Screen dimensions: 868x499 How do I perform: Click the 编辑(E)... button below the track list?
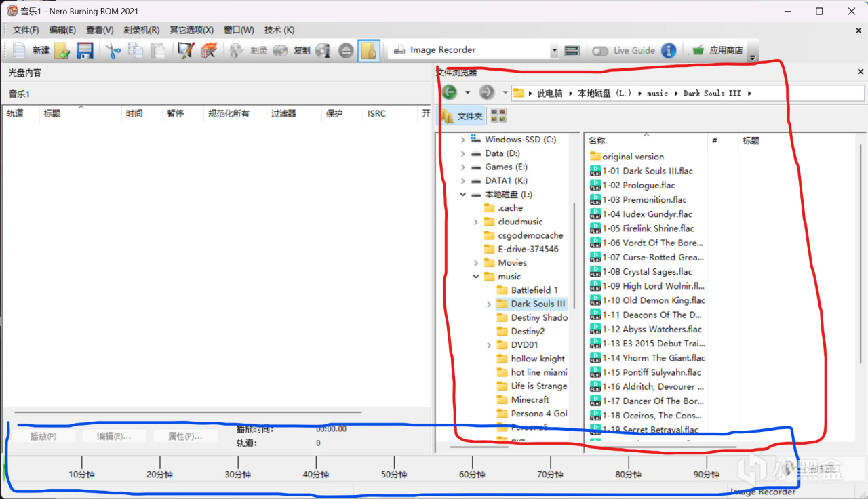point(114,436)
